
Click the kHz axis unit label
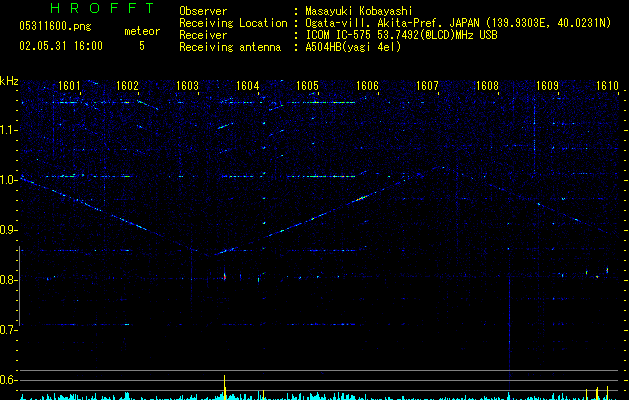click(x=9, y=81)
